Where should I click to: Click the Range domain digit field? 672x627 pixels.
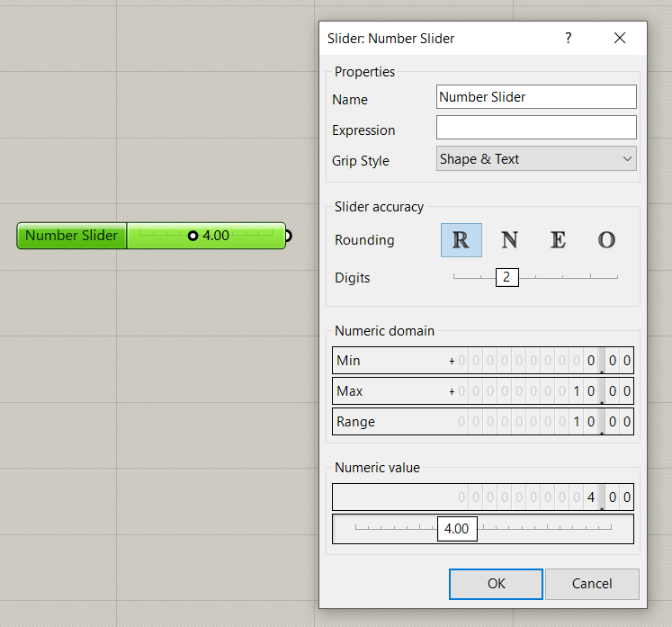click(x=483, y=421)
